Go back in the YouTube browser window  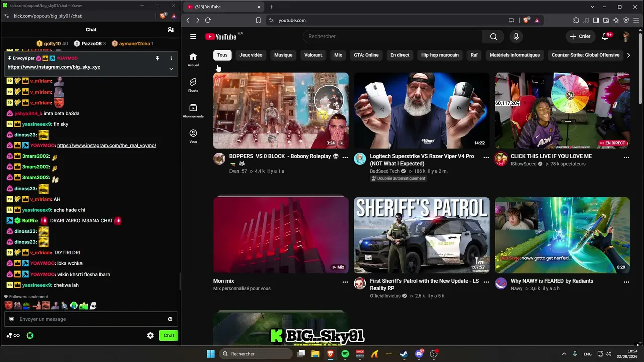pos(188,20)
